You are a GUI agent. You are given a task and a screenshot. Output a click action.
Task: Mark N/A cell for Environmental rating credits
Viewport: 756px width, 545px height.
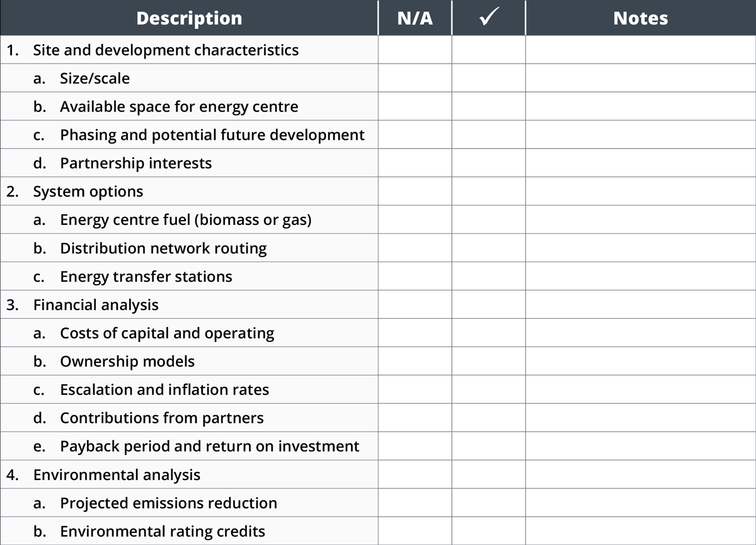tap(415, 532)
